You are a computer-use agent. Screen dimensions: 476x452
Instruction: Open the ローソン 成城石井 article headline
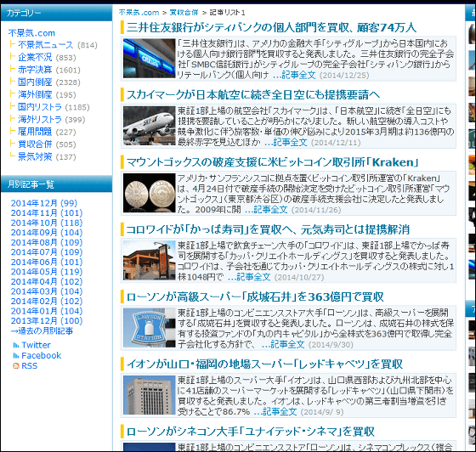[x=255, y=297]
